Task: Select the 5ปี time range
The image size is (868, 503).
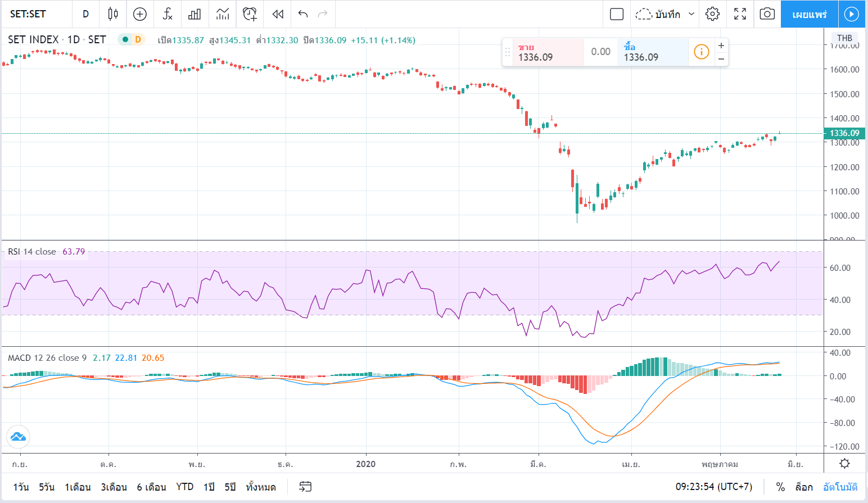Action: coord(230,487)
